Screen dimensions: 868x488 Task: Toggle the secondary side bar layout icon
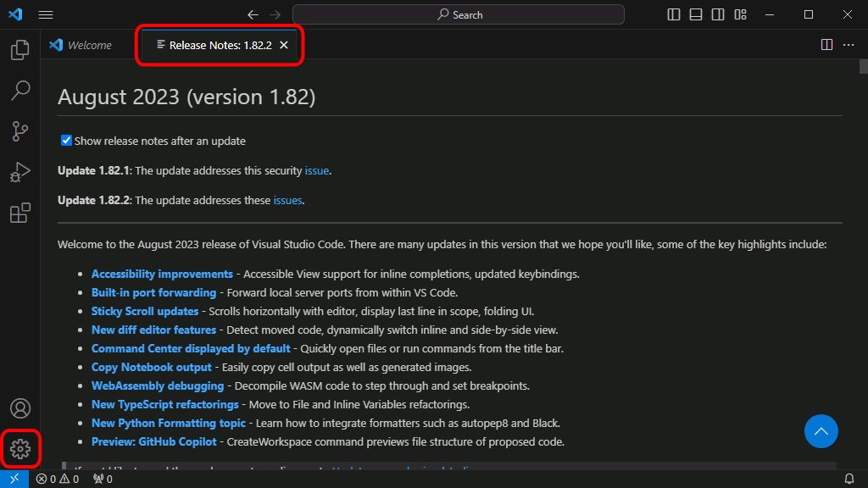coord(718,14)
